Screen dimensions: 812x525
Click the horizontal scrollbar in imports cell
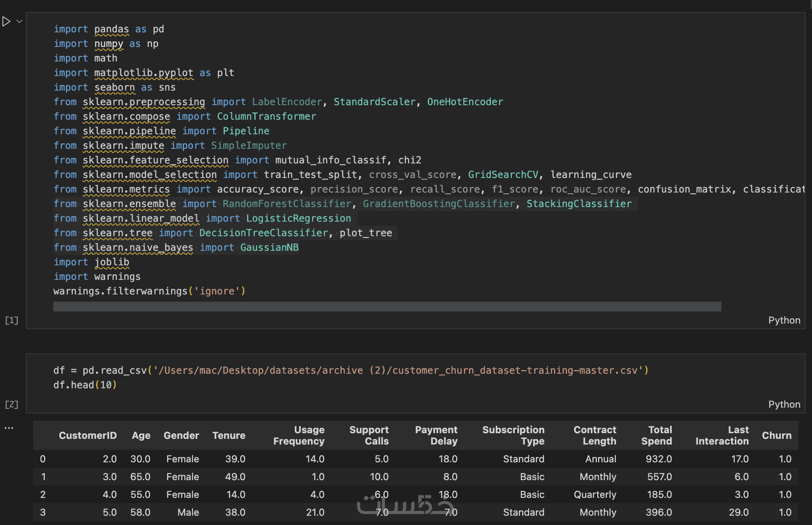[387, 307]
